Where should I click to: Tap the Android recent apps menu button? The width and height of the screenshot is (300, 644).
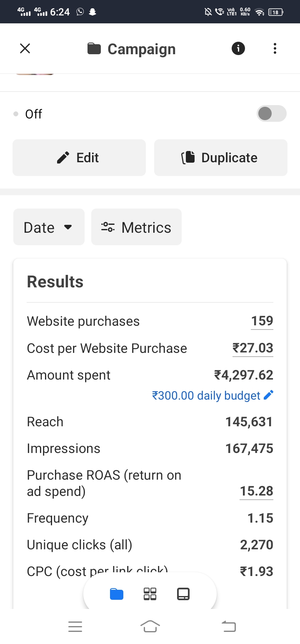[x=75, y=626]
